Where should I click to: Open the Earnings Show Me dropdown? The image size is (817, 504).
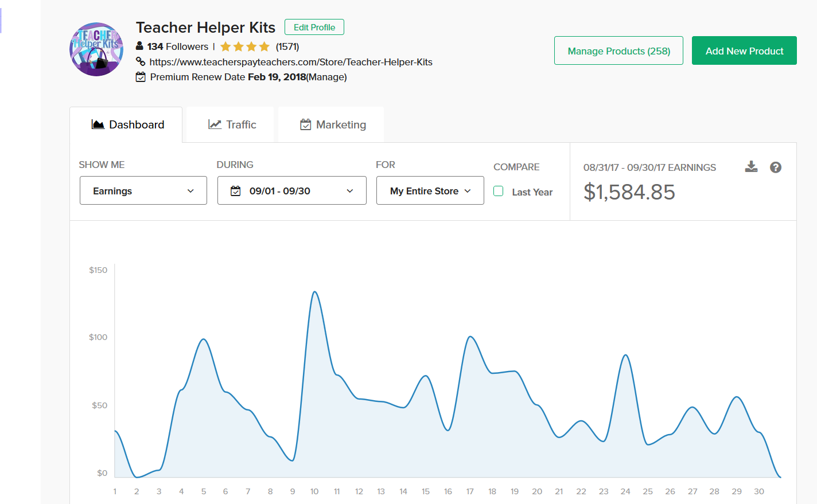[x=143, y=190]
